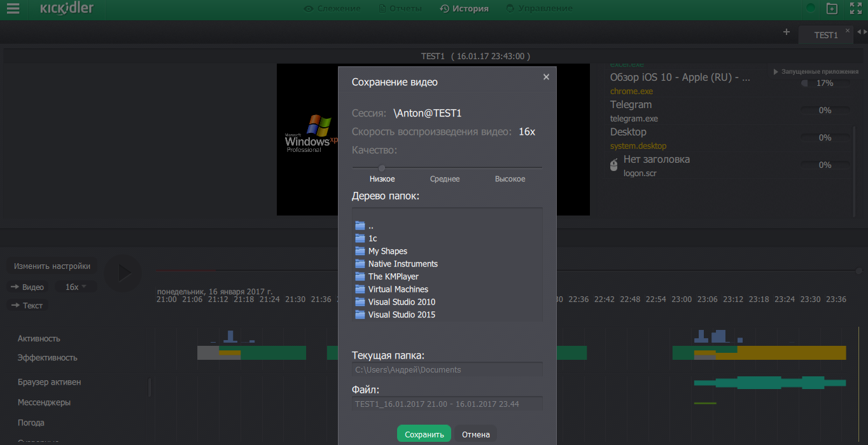The height and width of the screenshot is (445, 868).
Task: Click the system.desktop process name
Action: [x=638, y=146]
